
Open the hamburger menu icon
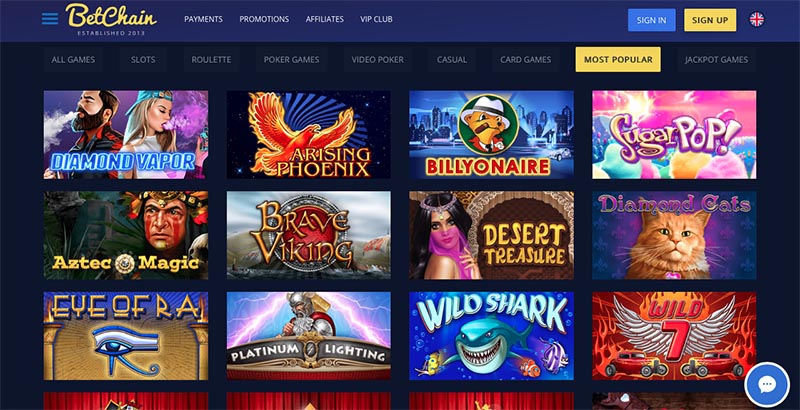coord(50,19)
